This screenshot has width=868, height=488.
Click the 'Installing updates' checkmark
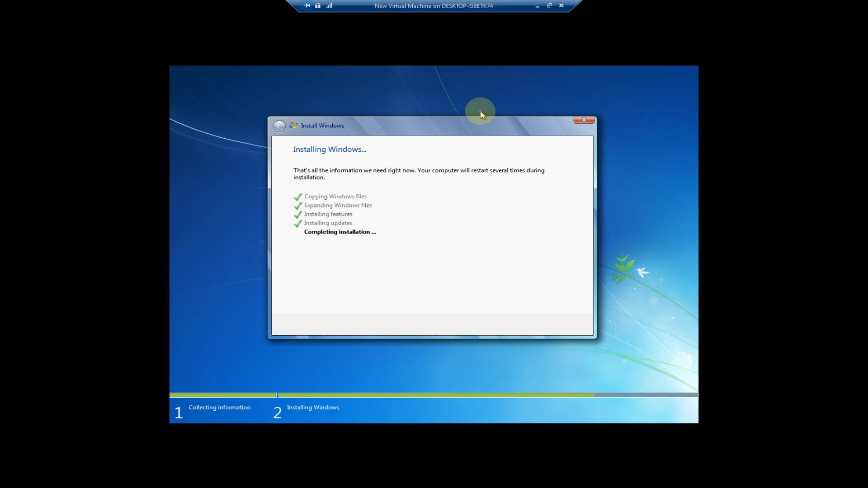coord(298,224)
